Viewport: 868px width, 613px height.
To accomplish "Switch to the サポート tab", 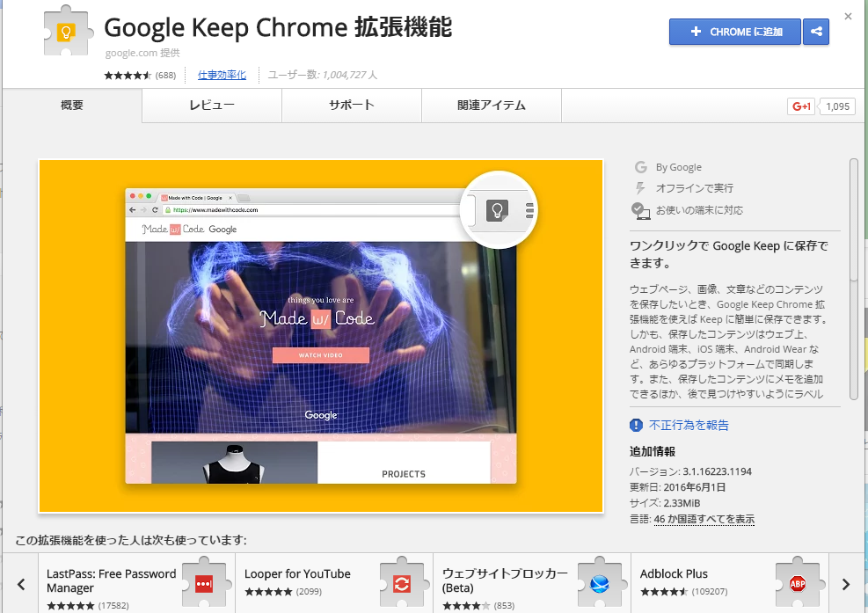I will pyautogui.click(x=352, y=106).
